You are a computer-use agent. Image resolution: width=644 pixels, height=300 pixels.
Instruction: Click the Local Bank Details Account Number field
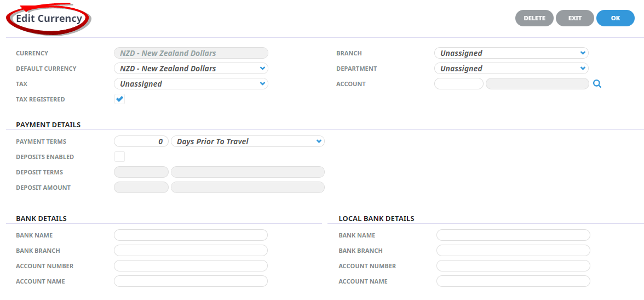[513, 266]
